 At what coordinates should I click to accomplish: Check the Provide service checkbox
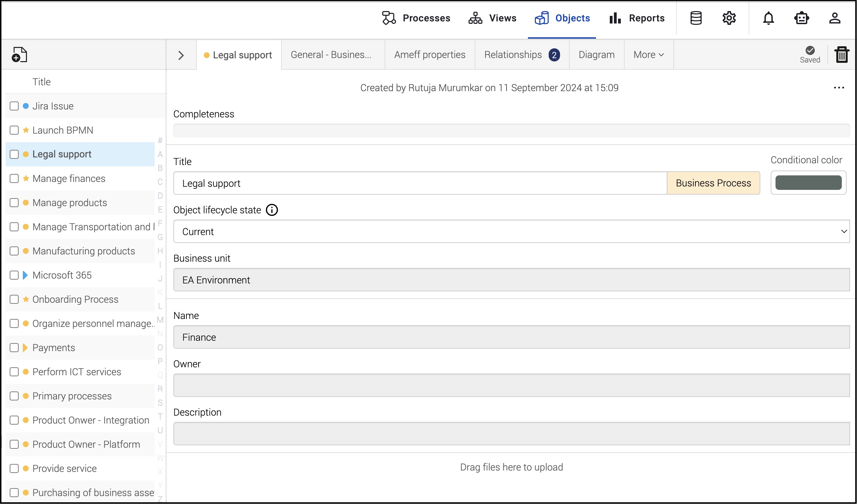(x=14, y=468)
